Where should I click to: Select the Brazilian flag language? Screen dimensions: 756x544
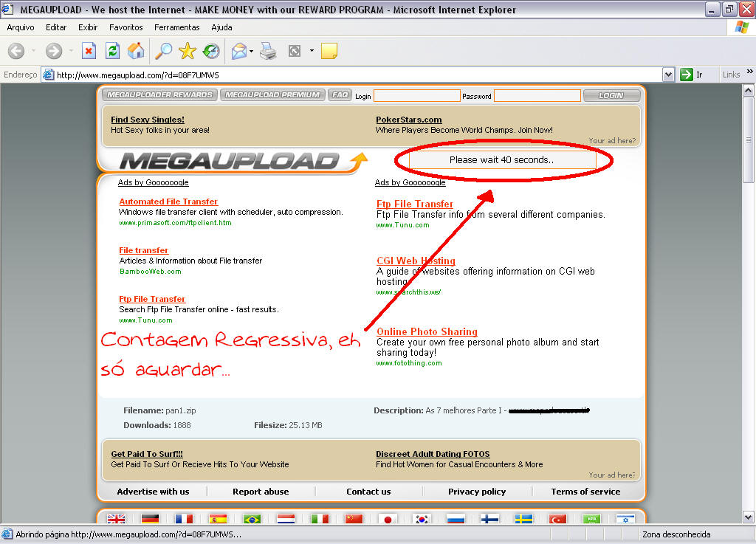pyautogui.click(x=252, y=519)
